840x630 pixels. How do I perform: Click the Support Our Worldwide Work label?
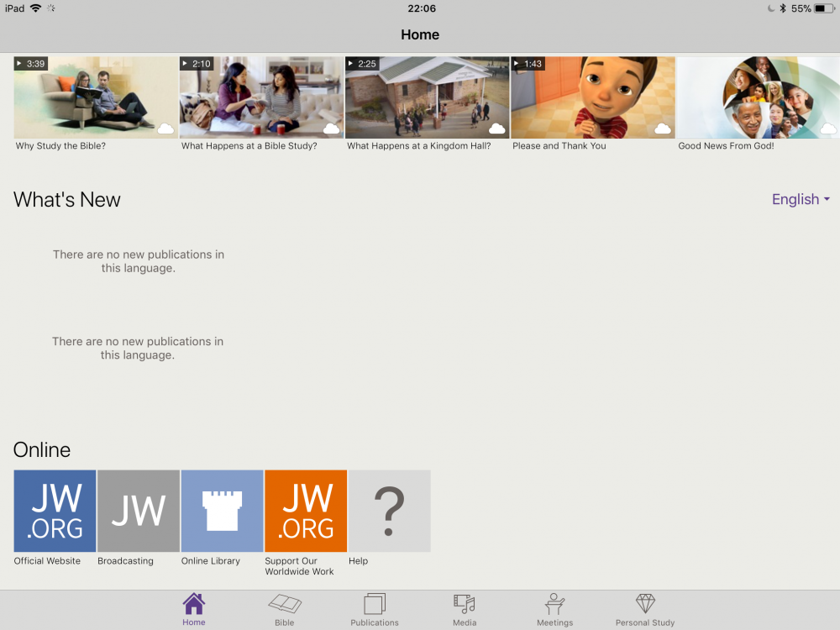(299, 566)
